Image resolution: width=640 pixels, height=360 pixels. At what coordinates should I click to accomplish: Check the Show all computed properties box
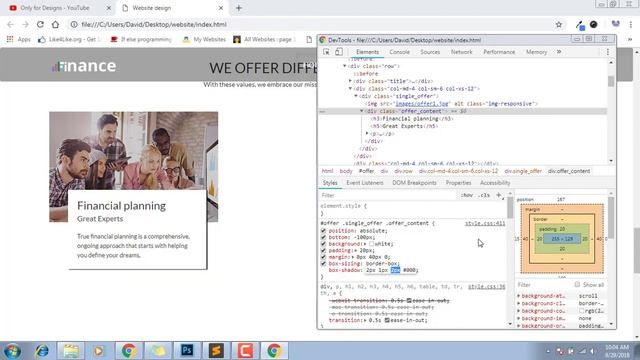(577, 284)
